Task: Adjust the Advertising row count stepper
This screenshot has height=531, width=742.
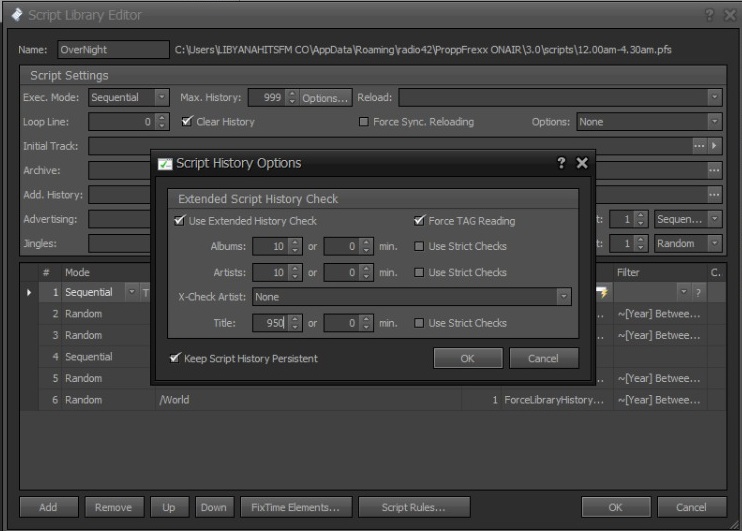Action: pos(640,219)
